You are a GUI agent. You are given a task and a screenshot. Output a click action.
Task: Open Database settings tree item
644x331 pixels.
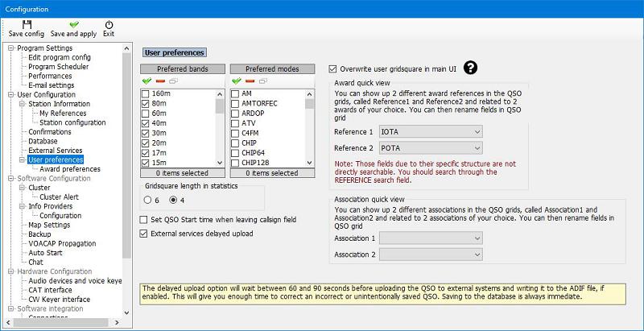click(43, 141)
